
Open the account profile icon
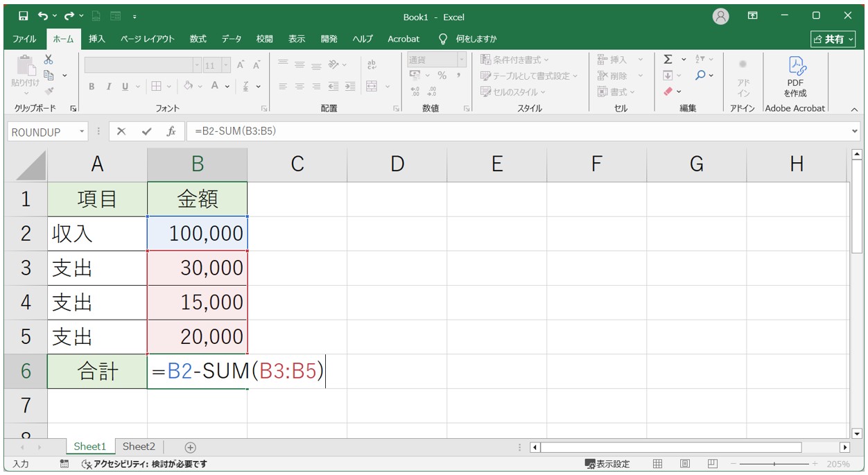[x=721, y=17]
